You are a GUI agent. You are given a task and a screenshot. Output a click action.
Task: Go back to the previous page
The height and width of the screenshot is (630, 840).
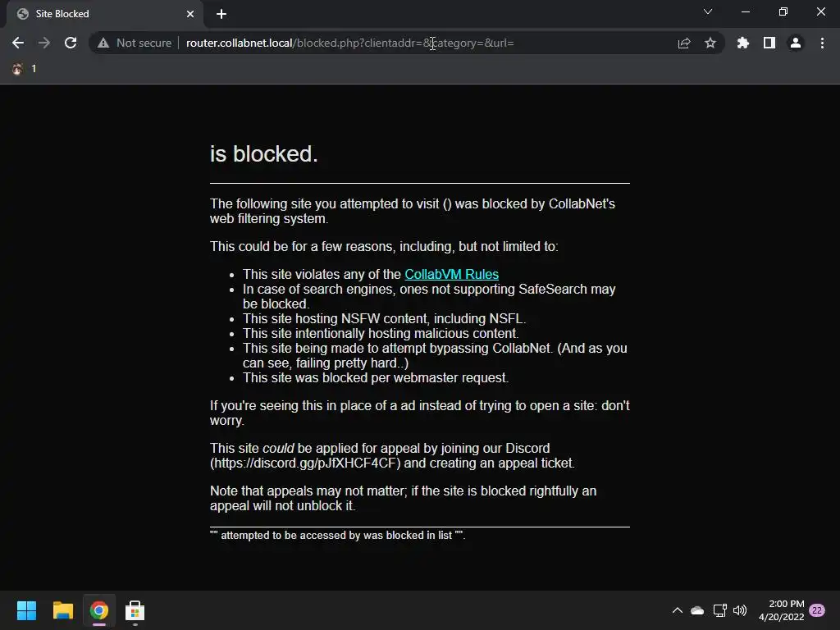tap(18, 43)
